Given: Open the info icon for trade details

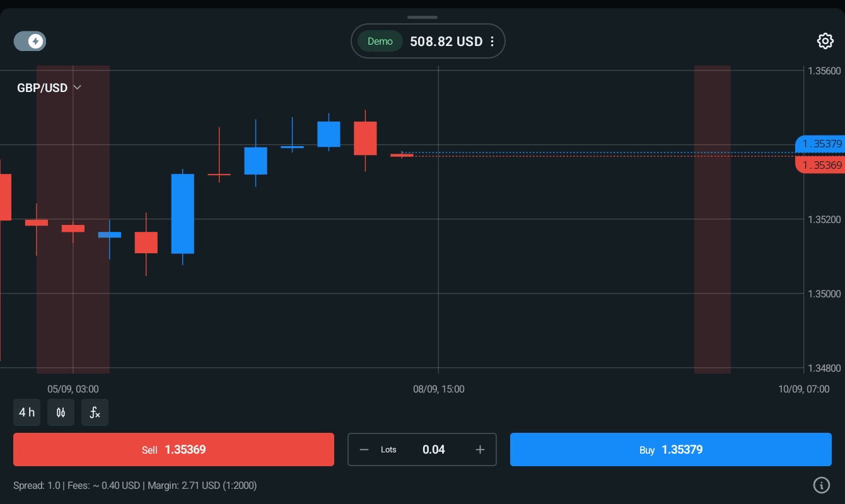Looking at the screenshot, I should 822,485.
